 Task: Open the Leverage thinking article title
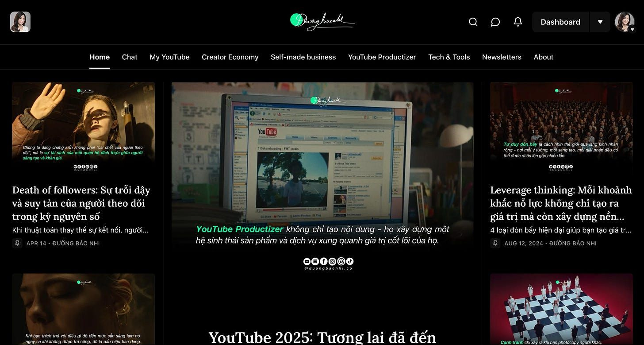point(561,203)
